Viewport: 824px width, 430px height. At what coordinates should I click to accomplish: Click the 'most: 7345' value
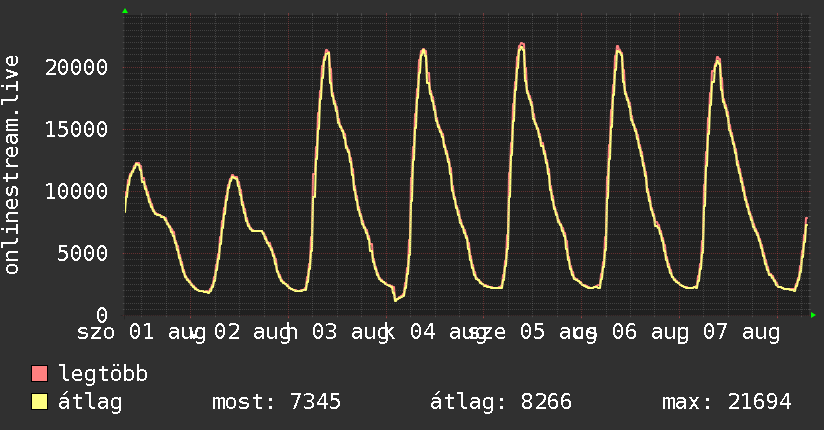276,402
